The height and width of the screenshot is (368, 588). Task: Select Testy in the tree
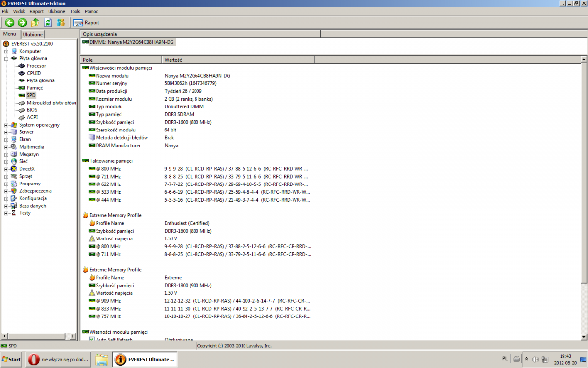(x=24, y=213)
